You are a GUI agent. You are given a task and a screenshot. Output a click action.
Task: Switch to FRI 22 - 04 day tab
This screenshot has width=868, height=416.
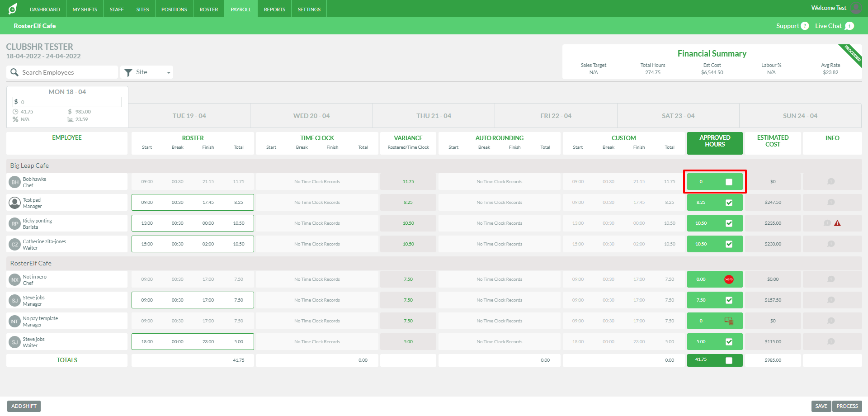point(556,116)
